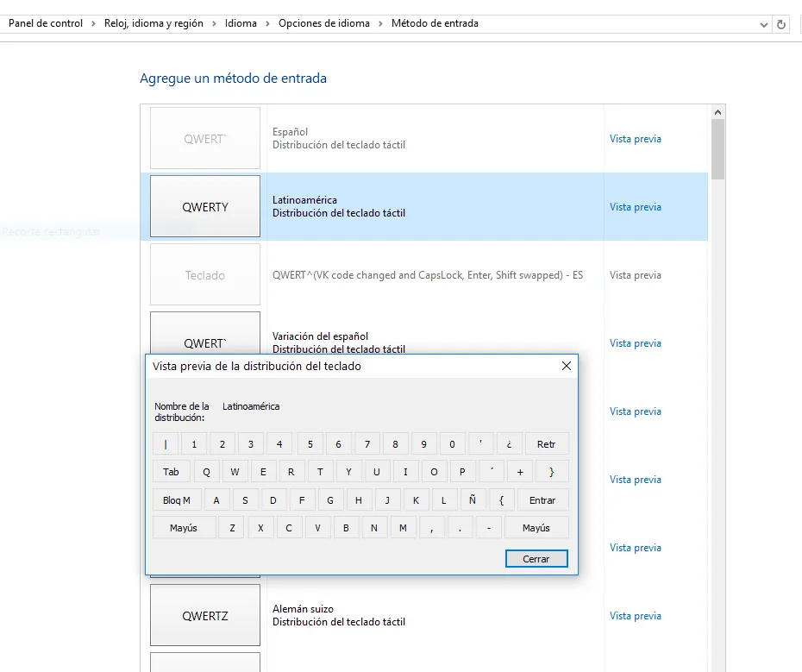Viewport: 802px width, 672px height.
Task: Click Latinoamérica distribution name text
Action: [x=251, y=406]
